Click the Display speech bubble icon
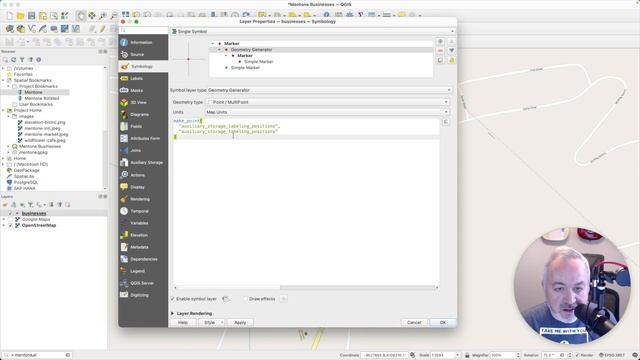640x360 pixels. 124,187
